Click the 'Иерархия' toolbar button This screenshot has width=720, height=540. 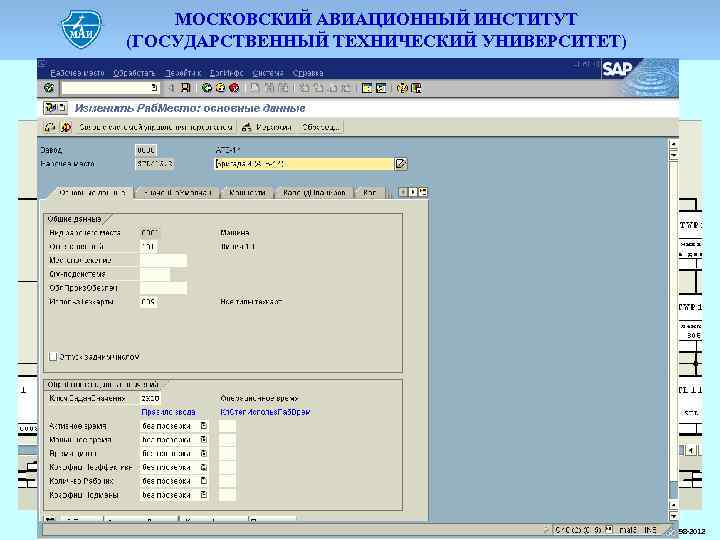tap(267, 127)
